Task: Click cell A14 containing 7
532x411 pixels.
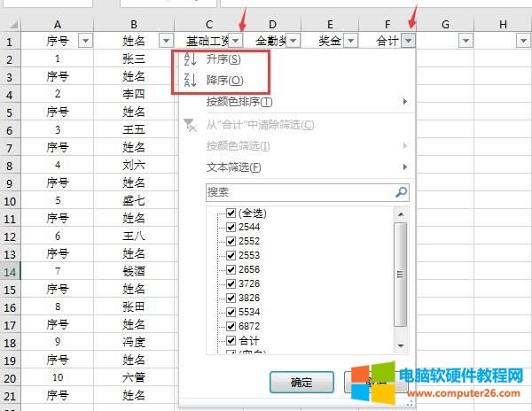Action: click(x=58, y=271)
